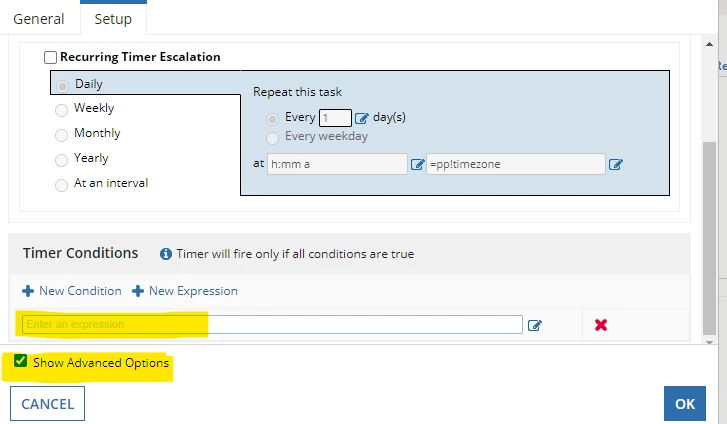Choose the At an interval option
The width and height of the screenshot is (727, 424).
pyautogui.click(x=61, y=185)
